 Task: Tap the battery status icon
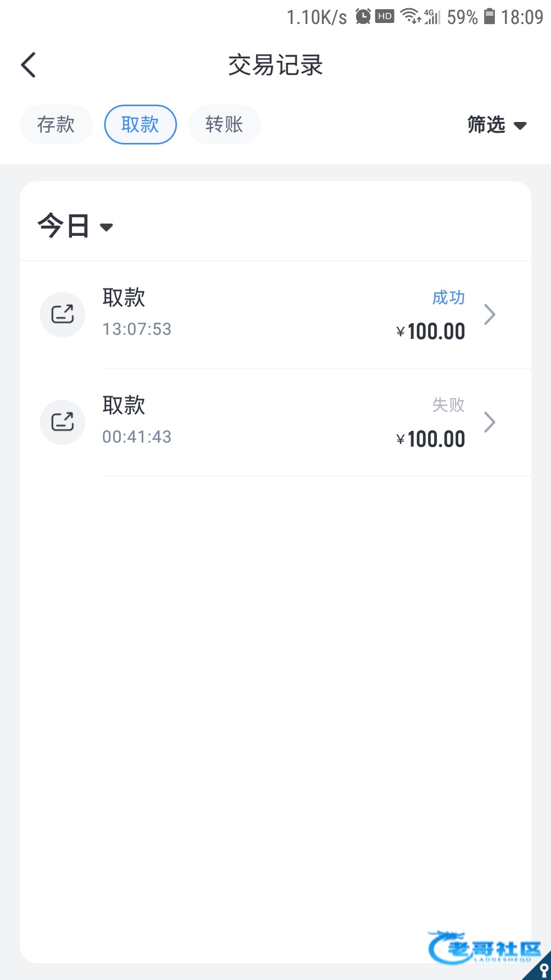[x=489, y=17]
